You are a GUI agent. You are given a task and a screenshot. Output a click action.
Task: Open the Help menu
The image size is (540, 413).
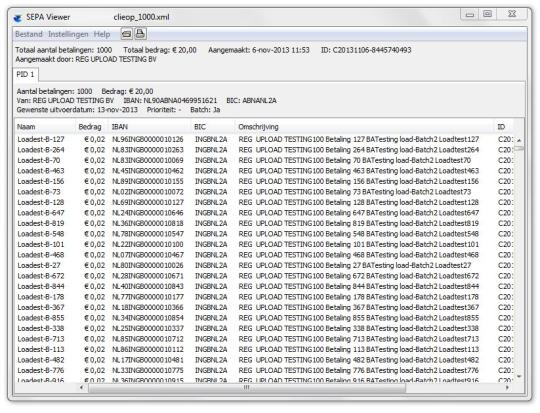point(102,34)
